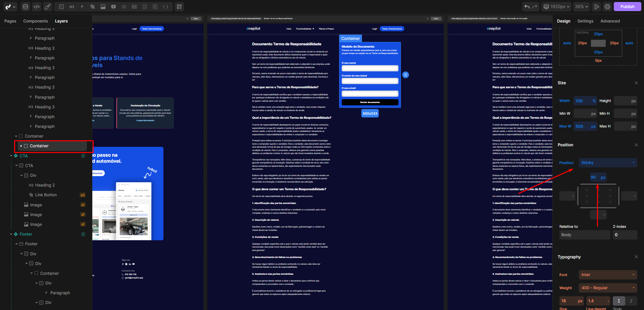Expand the selected Container layer
Screen dimensions: 644x310
point(21,146)
